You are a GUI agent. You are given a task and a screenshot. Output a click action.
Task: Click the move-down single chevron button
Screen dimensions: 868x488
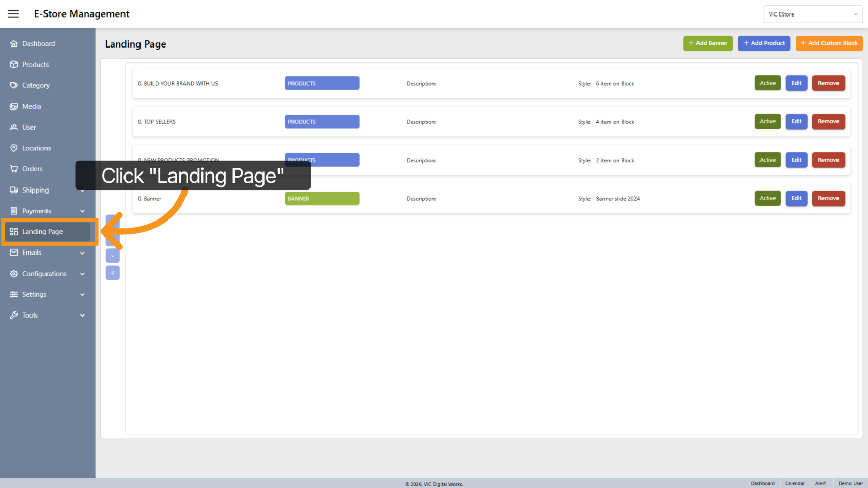pyautogui.click(x=113, y=256)
